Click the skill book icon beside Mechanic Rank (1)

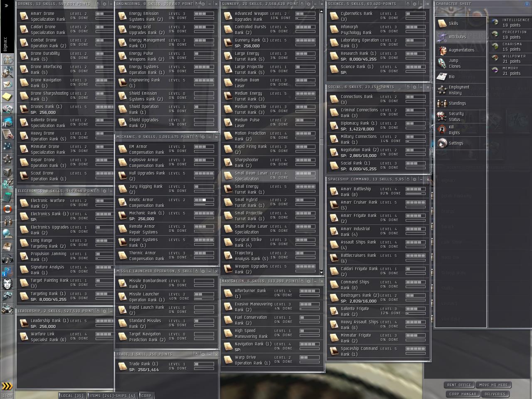[x=122, y=216]
